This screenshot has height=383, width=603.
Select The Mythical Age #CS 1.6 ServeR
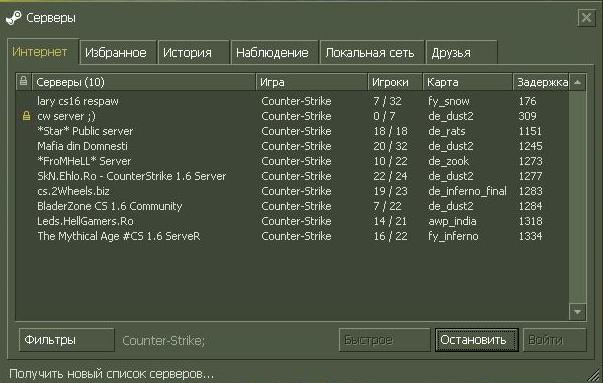click(292, 236)
